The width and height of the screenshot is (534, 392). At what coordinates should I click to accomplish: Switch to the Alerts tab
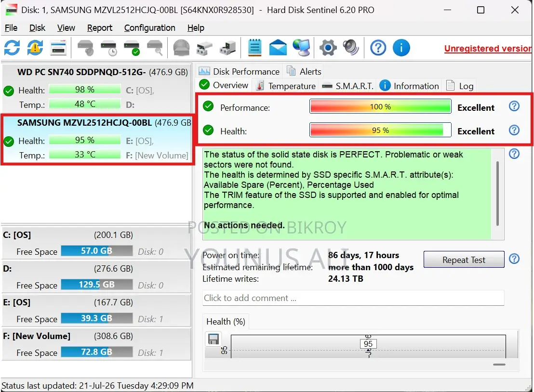tap(304, 71)
